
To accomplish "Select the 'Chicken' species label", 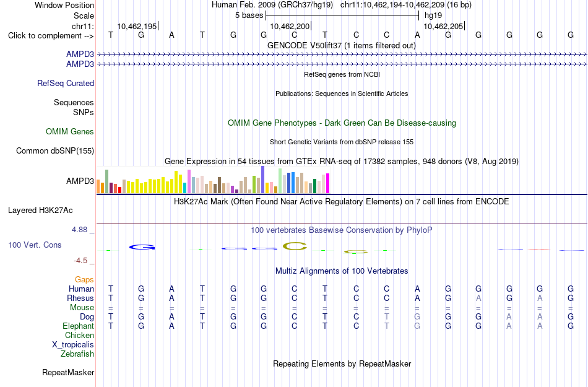I will tap(79, 335).
